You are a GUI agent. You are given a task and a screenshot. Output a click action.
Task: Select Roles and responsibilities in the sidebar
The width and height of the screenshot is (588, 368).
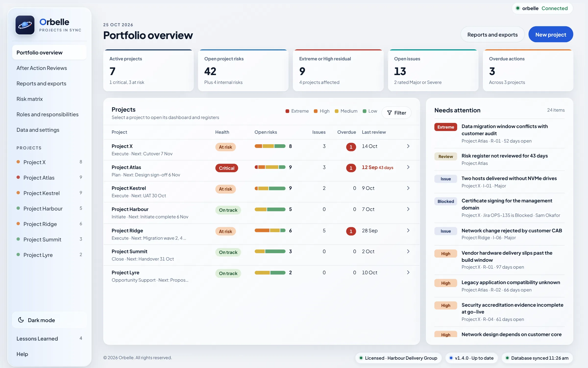point(49,114)
